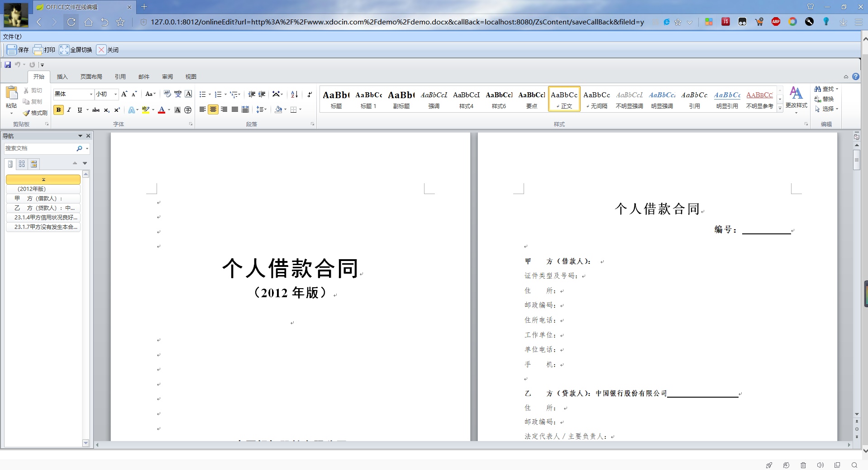Apply the 明显引用 style

click(x=727, y=100)
